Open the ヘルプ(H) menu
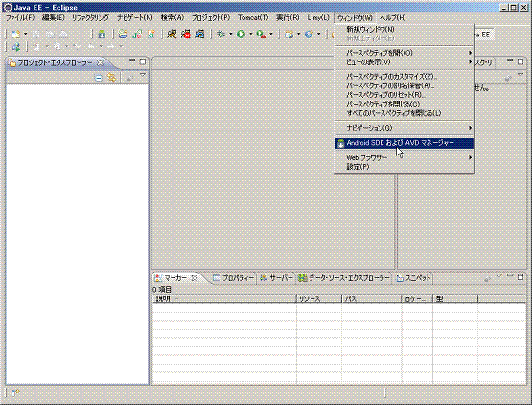The image size is (532, 405). 393,17
